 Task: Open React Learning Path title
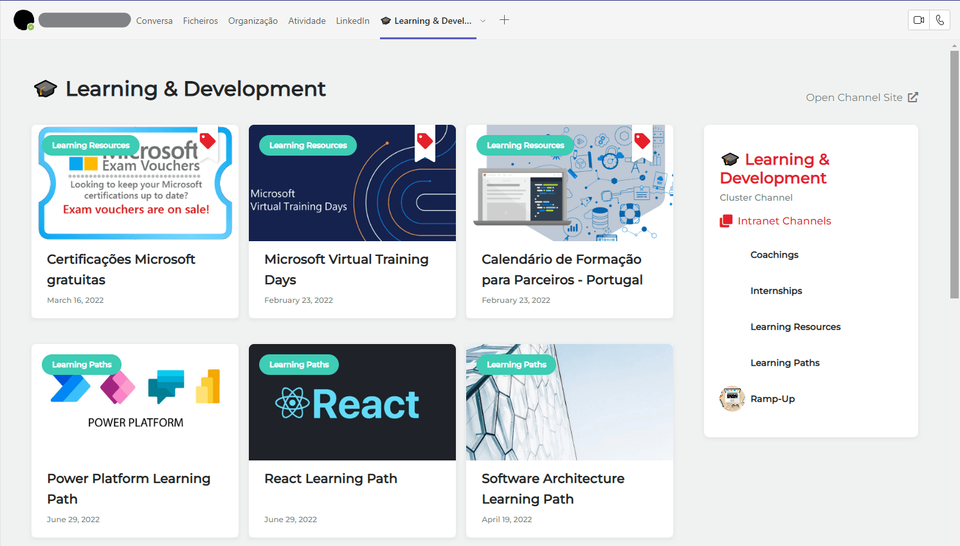pos(331,479)
